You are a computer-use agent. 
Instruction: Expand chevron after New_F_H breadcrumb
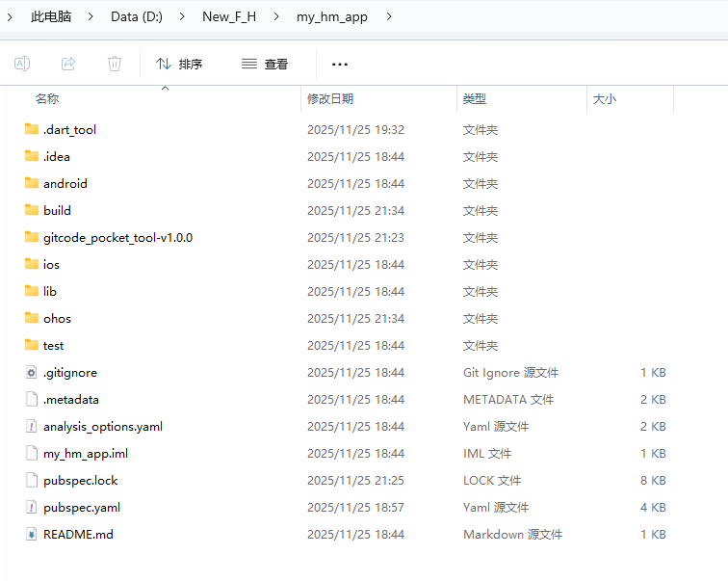(276, 16)
